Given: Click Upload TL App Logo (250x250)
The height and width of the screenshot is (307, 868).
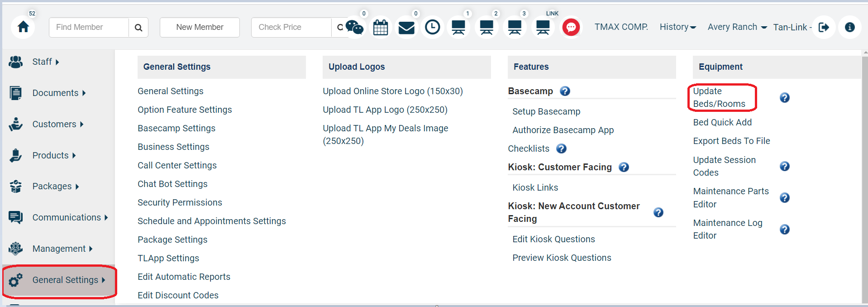Looking at the screenshot, I should (385, 110).
